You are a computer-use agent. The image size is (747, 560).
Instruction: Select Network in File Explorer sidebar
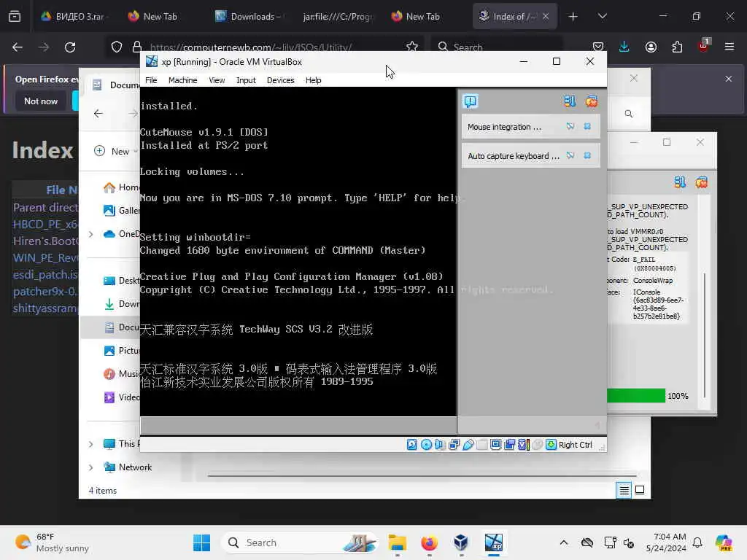(x=128, y=467)
